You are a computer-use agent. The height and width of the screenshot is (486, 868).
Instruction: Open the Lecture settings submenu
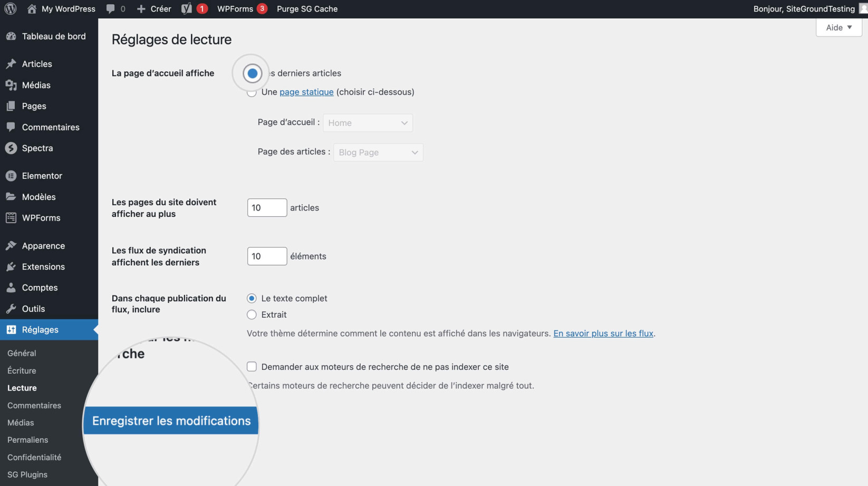click(22, 388)
